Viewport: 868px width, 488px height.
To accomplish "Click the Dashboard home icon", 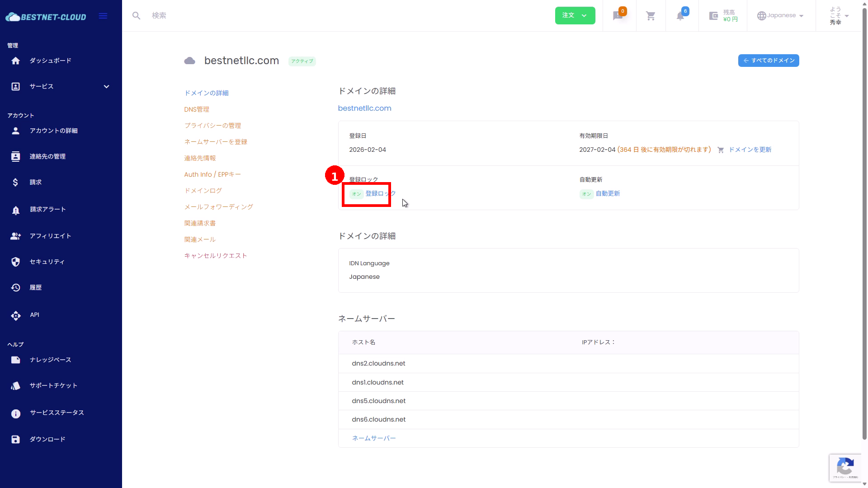I will click(16, 61).
